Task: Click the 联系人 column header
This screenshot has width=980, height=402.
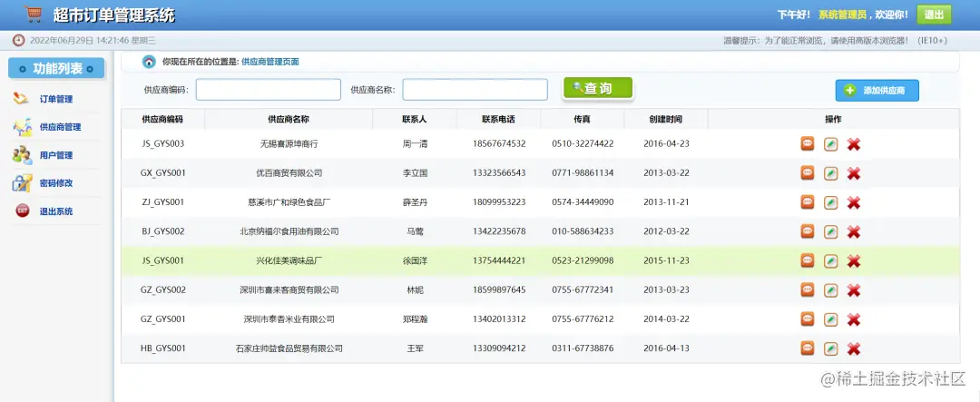Action: pyautogui.click(x=415, y=119)
